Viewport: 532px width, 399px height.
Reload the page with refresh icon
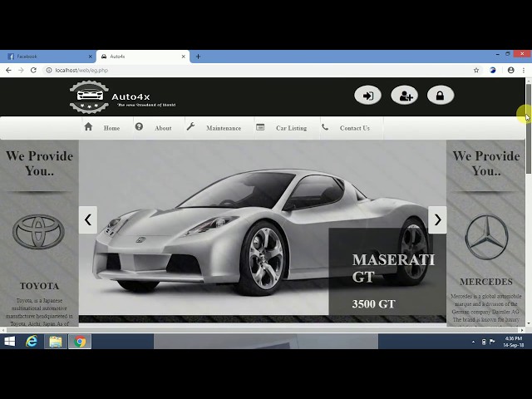[33, 70]
